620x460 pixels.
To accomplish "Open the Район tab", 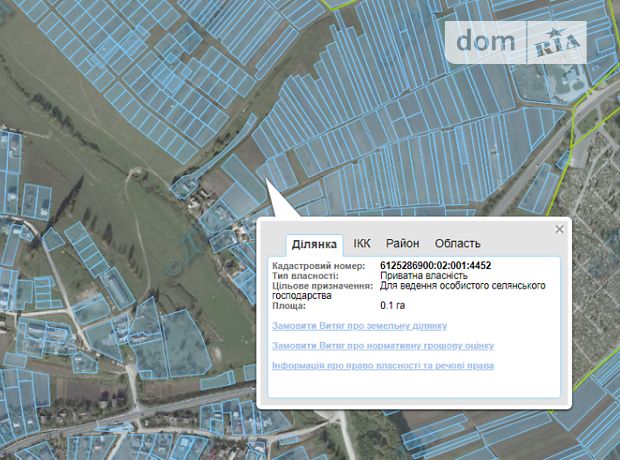I will coord(403,243).
